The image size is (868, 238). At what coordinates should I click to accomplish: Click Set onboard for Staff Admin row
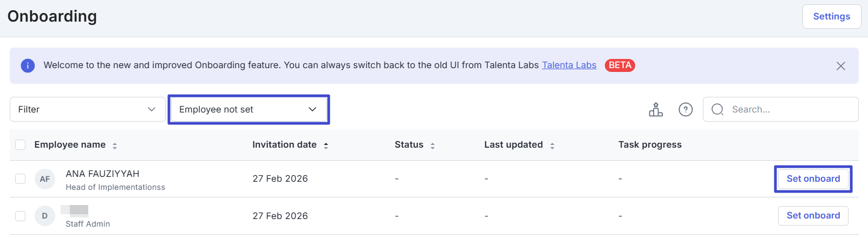(x=813, y=215)
